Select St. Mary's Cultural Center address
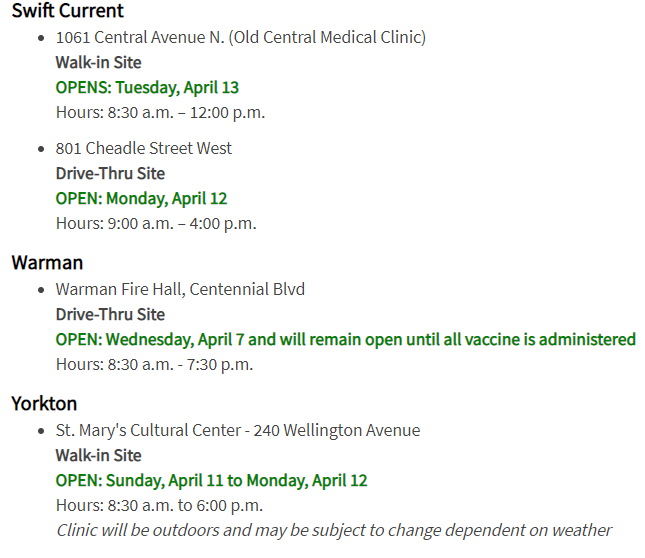This screenshot has height=558, width=645. pos(238,431)
